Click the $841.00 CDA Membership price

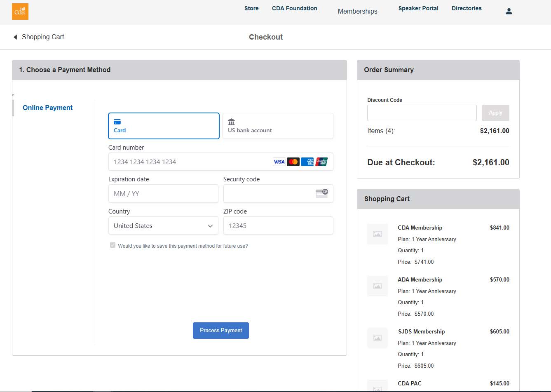(499, 228)
